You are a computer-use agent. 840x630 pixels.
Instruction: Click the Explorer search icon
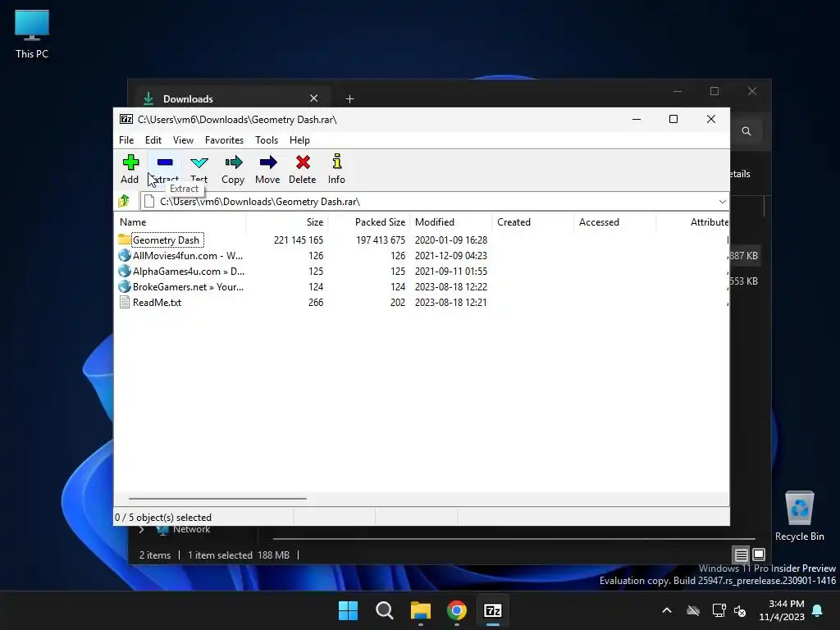coord(746,131)
